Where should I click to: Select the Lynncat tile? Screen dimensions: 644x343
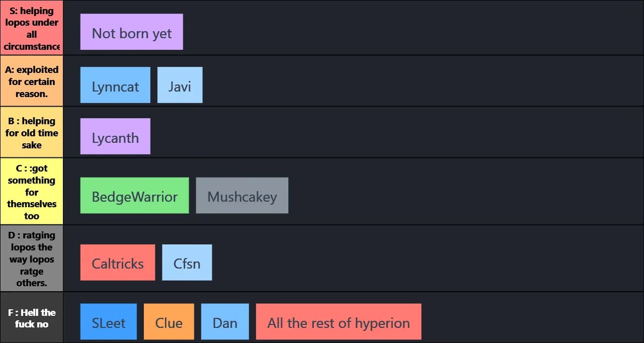[115, 85]
